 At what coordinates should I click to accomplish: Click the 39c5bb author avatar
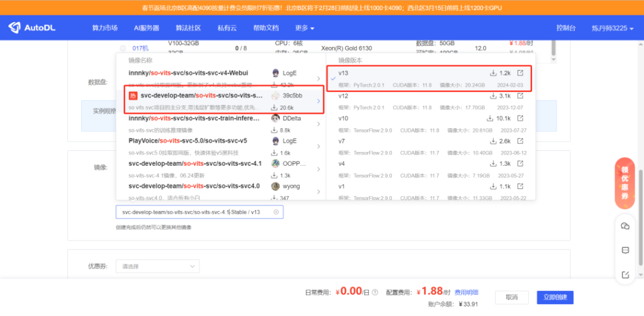(x=275, y=95)
